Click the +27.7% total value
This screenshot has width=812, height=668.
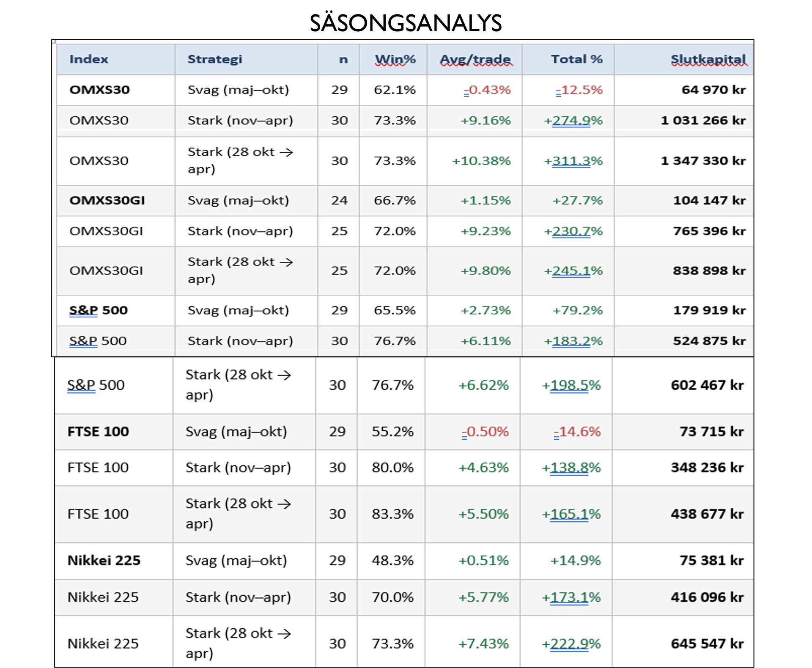[x=577, y=200]
